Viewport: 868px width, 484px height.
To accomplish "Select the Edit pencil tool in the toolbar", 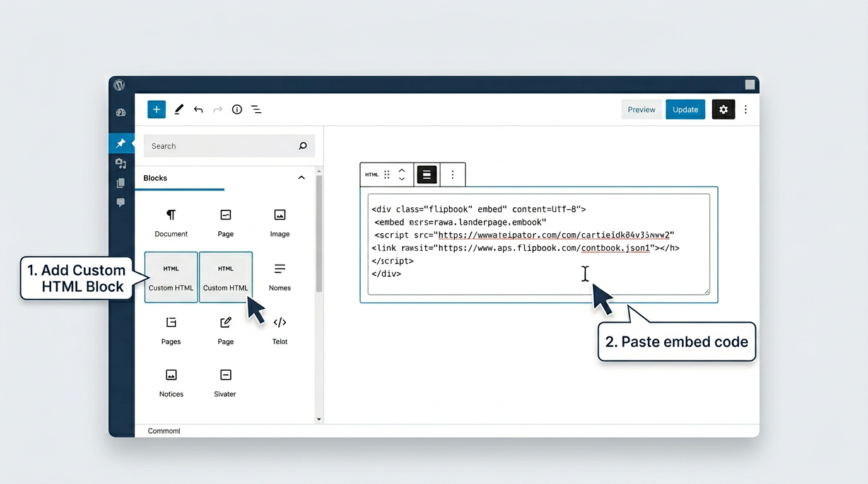I will (x=179, y=109).
